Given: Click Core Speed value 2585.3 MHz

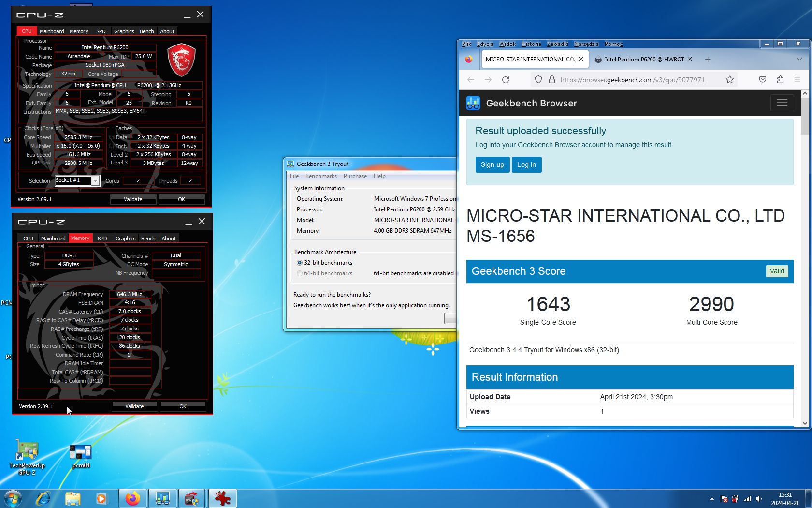Looking at the screenshot, I should (x=78, y=137).
